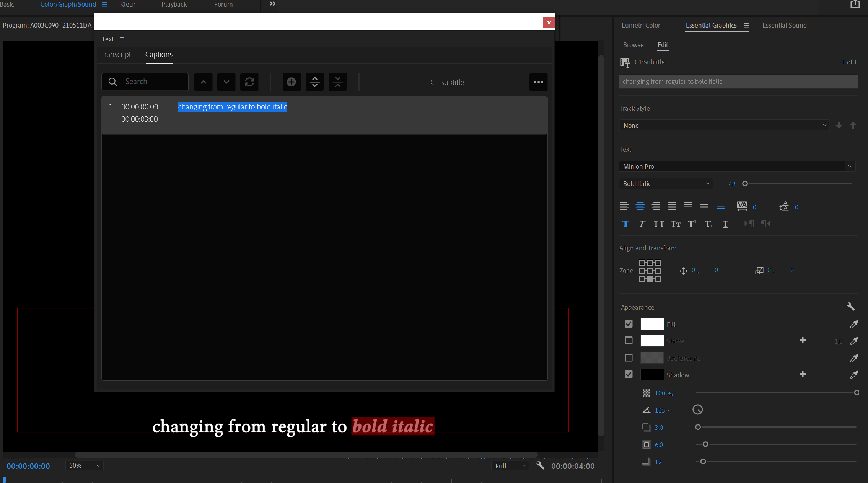Toggle the Fill checkbox in Appearance
The height and width of the screenshot is (483, 868).
point(629,323)
